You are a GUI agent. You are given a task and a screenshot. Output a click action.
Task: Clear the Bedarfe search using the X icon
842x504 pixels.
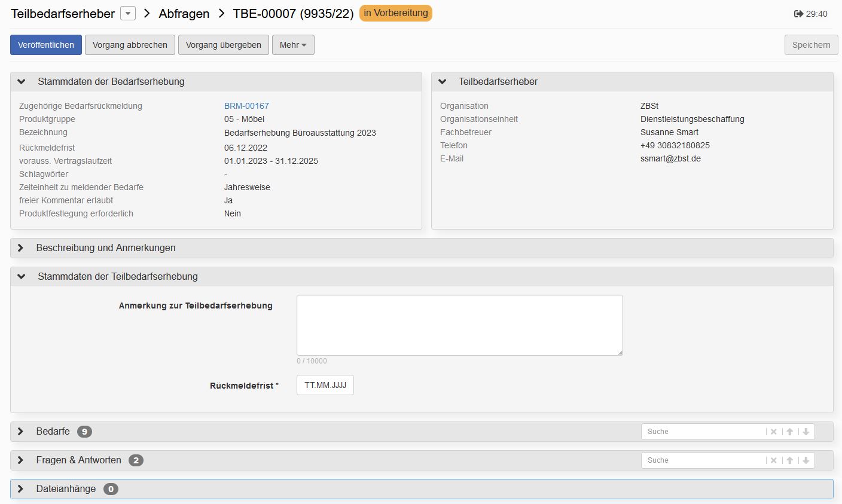[773, 431]
